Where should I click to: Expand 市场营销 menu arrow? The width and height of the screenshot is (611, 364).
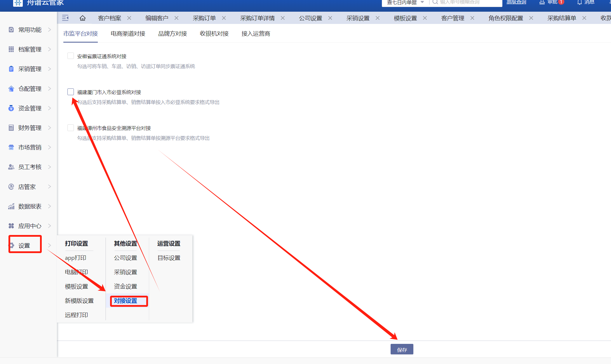pyautogui.click(x=50, y=147)
